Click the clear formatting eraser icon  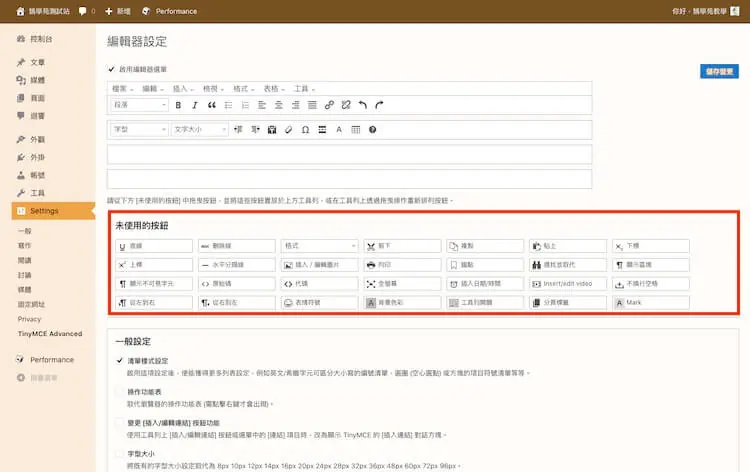[x=288, y=130]
